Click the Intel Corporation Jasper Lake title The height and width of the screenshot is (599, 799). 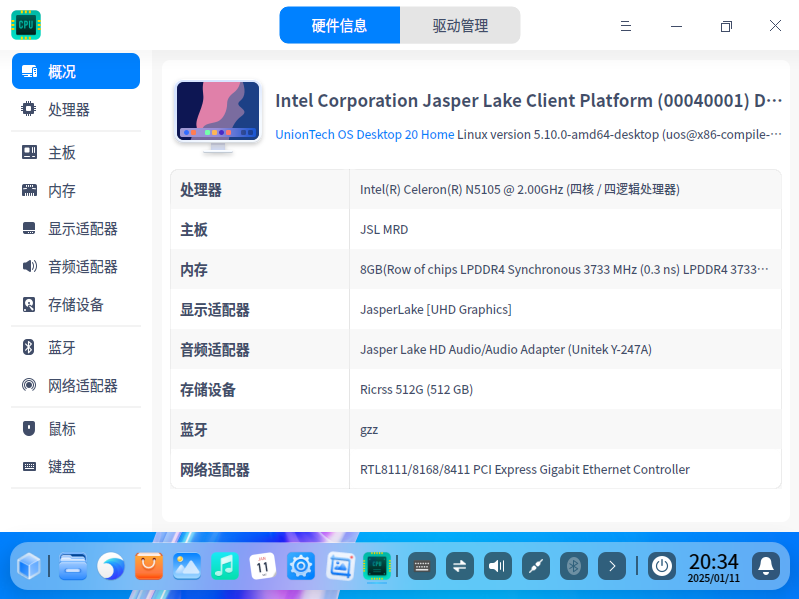pyautogui.click(x=528, y=101)
